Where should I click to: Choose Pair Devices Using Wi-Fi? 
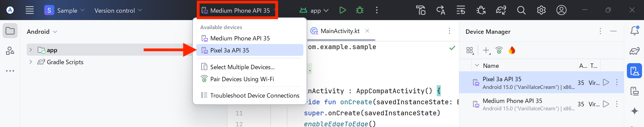tap(250, 79)
